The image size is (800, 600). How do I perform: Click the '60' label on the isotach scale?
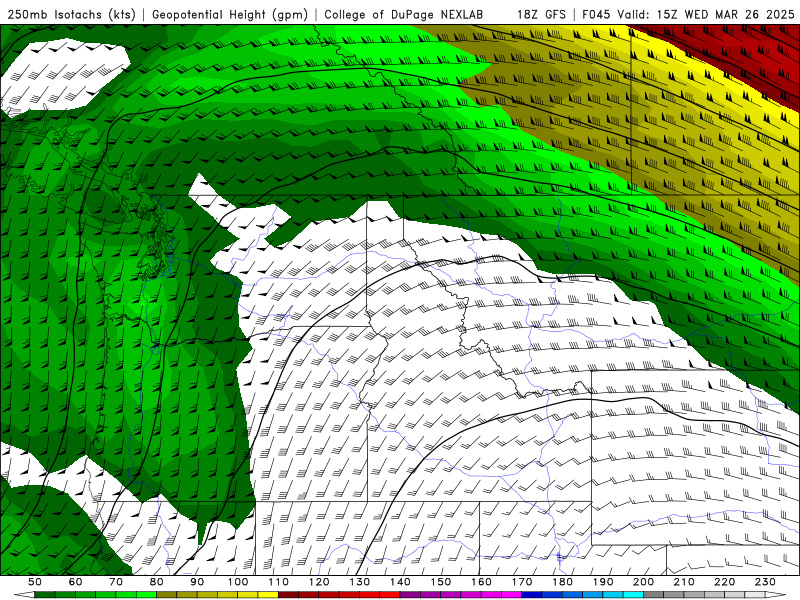tap(75, 582)
